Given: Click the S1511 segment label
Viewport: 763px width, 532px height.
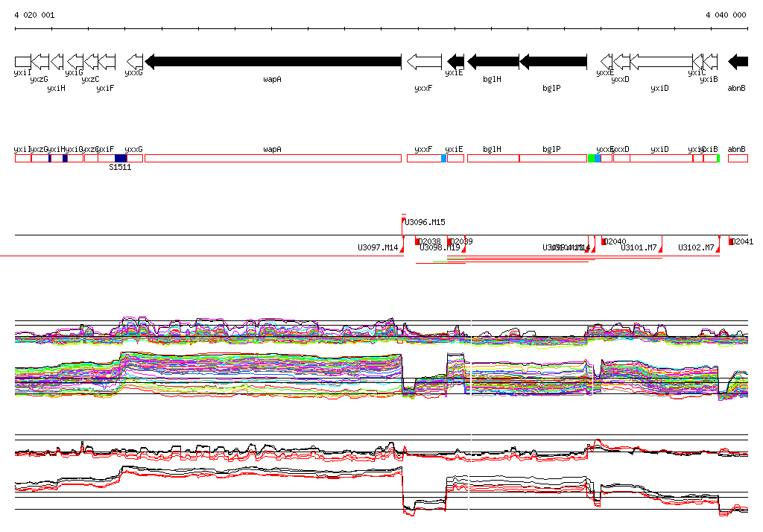Looking at the screenshot, I should [120, 168].
